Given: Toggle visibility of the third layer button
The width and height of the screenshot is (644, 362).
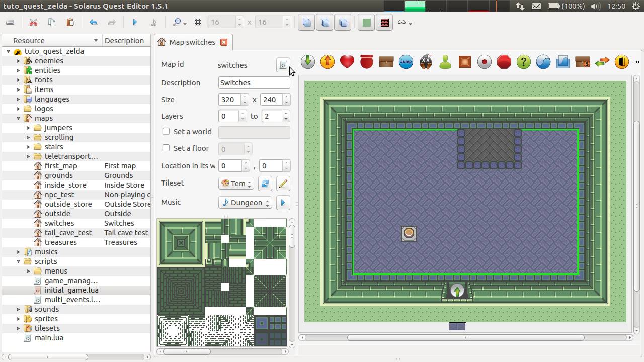Looking at the screenshot, I should click(x=343, y=23).
